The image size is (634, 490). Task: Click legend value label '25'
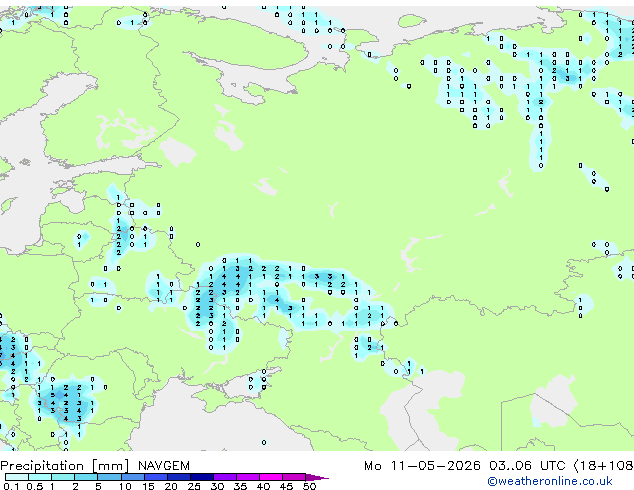[x=194, y=486]
